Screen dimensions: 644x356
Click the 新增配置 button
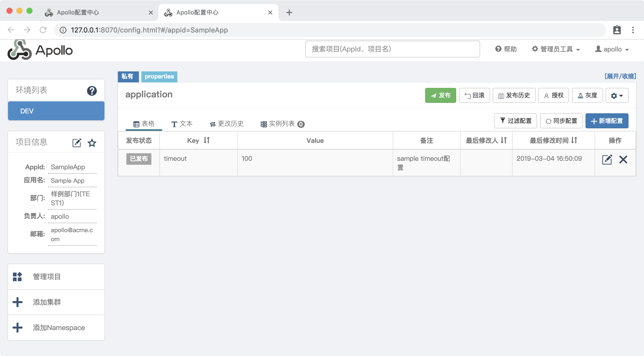click(x=607, y=121)
